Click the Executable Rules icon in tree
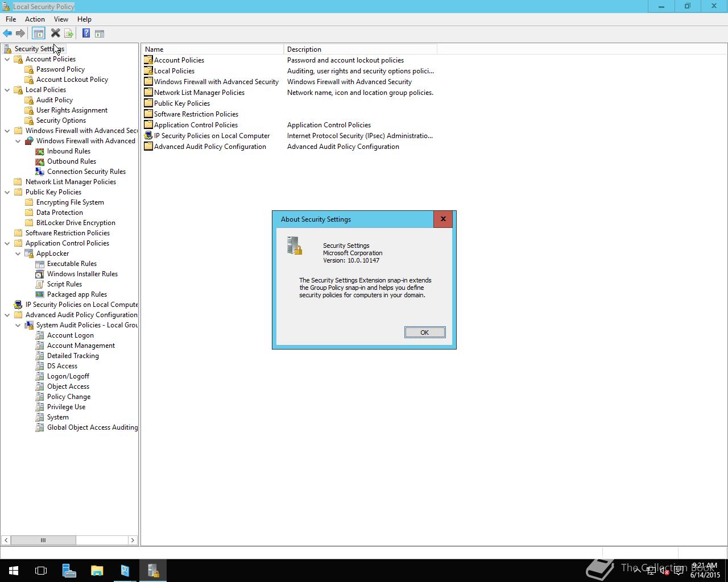This screenshot has width=728, height=582. 40,264
